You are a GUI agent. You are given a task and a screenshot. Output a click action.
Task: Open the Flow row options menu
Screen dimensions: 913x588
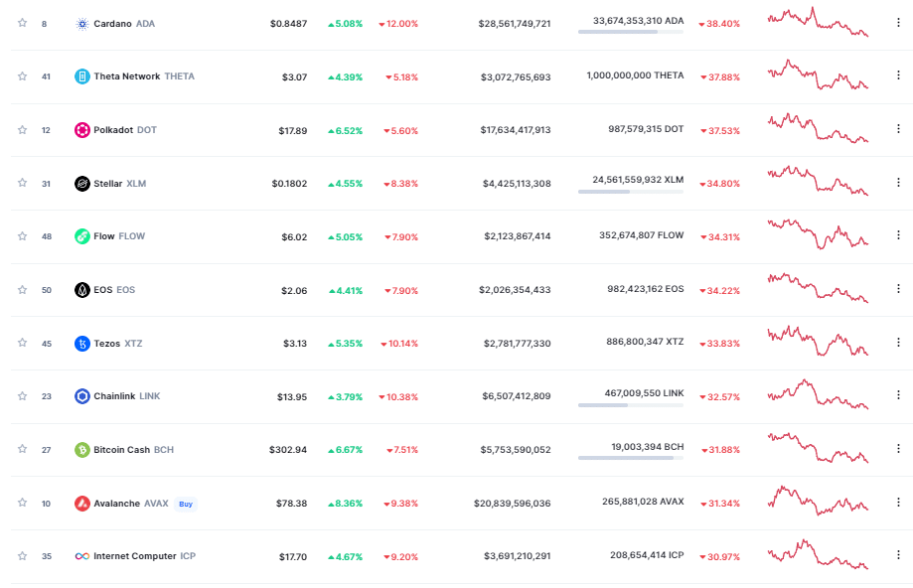click(898, 235)
